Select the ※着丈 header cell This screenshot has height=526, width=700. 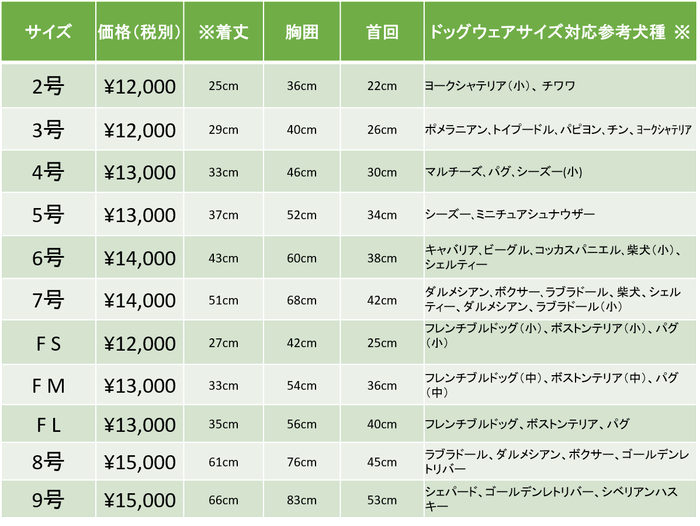click(224, 31)
